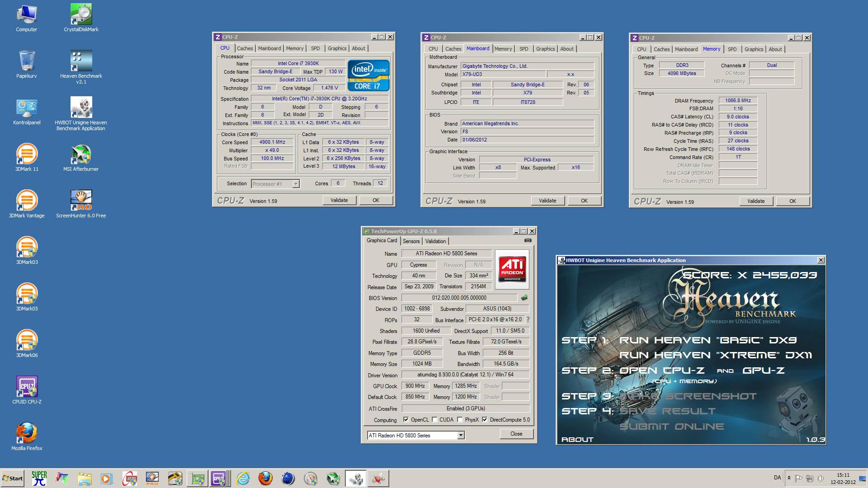
Task: Switch to the Sensors tab in GPU-Z
Action: [411, 241]
